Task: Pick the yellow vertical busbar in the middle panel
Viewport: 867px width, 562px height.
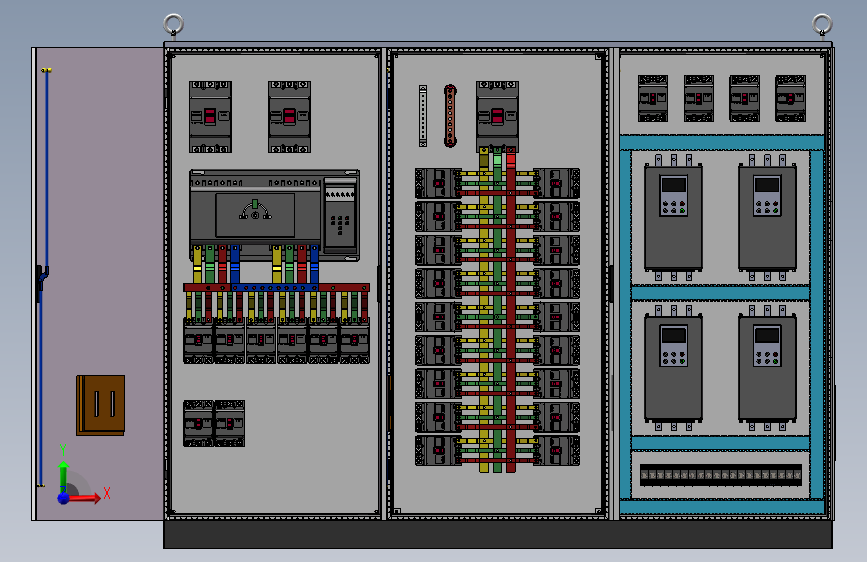Action: point(484,310)
